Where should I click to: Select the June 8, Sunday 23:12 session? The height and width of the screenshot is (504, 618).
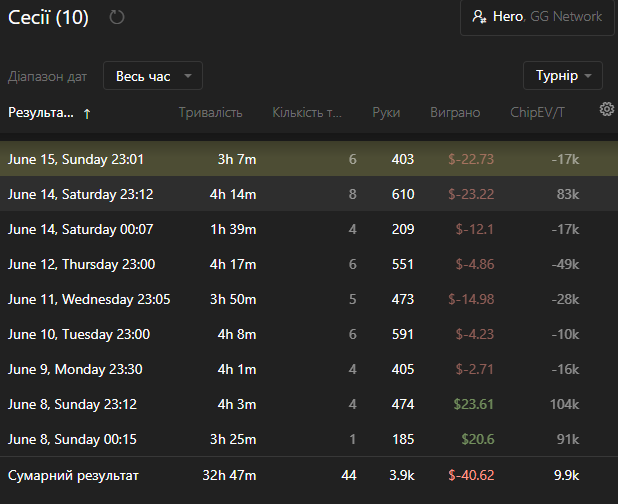309,404
